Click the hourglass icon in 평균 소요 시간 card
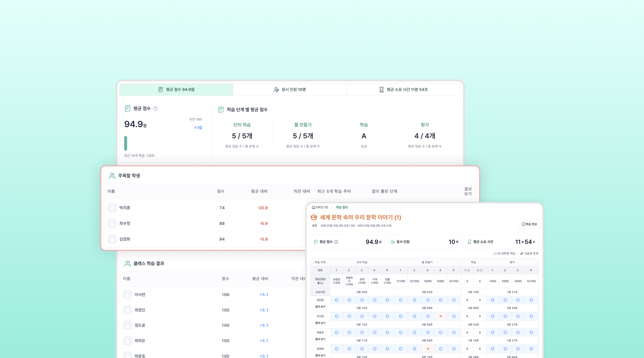Screen dimensions: 644x358 tap(469, 242)
